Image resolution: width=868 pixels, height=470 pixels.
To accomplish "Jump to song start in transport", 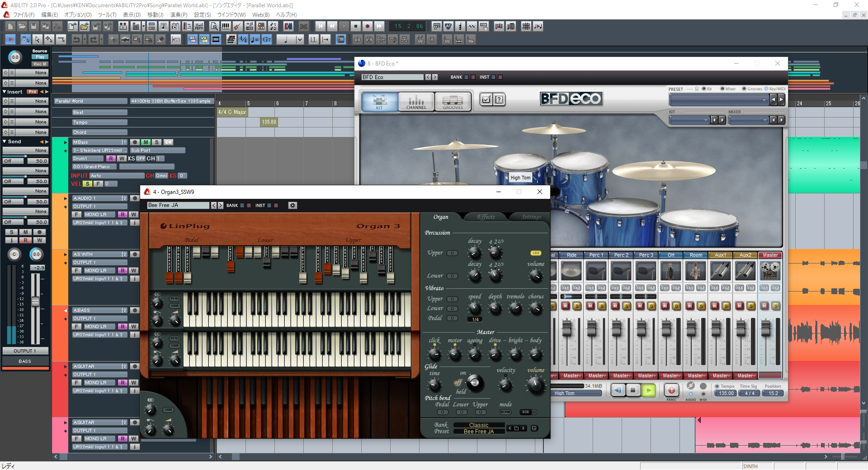I will [321, 26].
